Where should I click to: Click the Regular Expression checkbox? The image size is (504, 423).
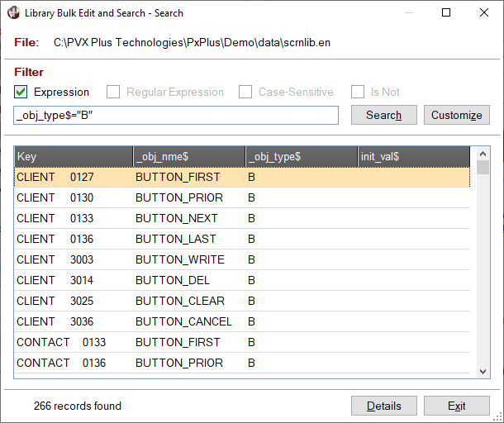click(x=112, y=93)
